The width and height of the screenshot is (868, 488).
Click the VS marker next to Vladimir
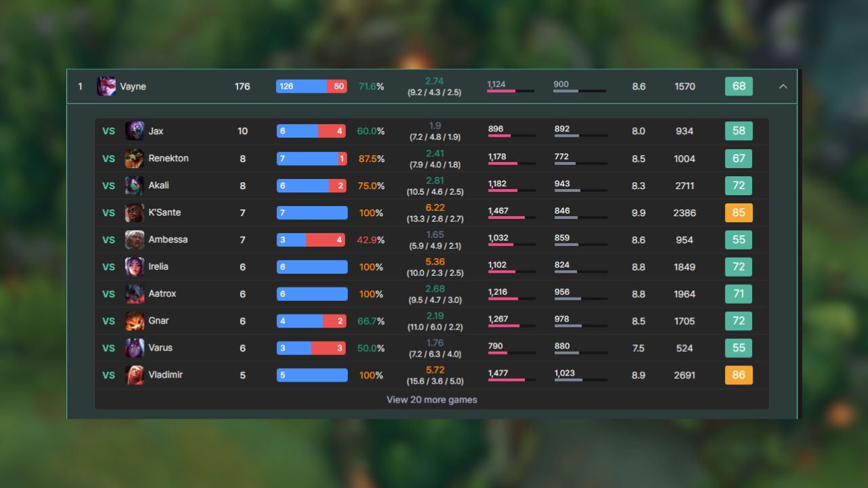[x=108, y=375]
